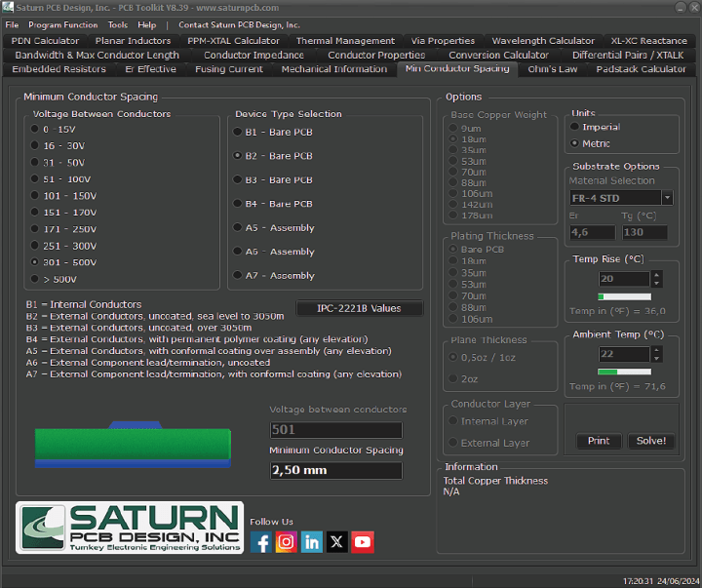Switch to Differential Pairs / XTALK tab
The image size is (702, 588).
[x=628, y=55]
